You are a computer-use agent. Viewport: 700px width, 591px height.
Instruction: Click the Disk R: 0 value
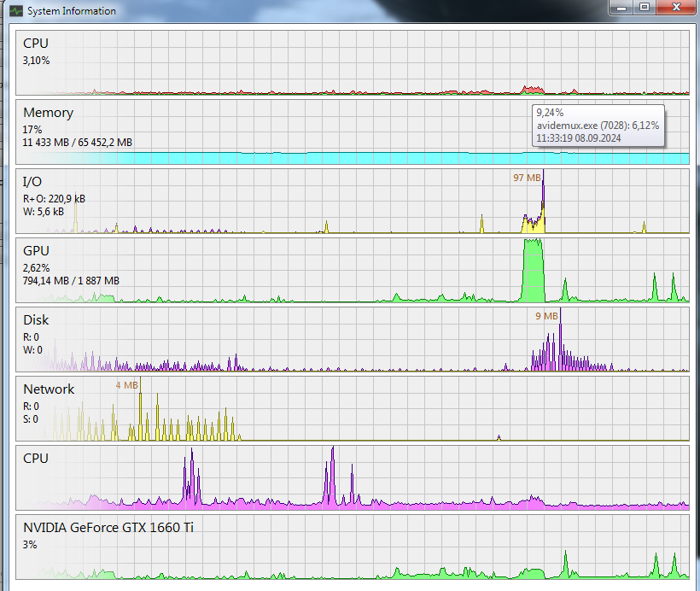pyautogui.click(x=31, y=337)
